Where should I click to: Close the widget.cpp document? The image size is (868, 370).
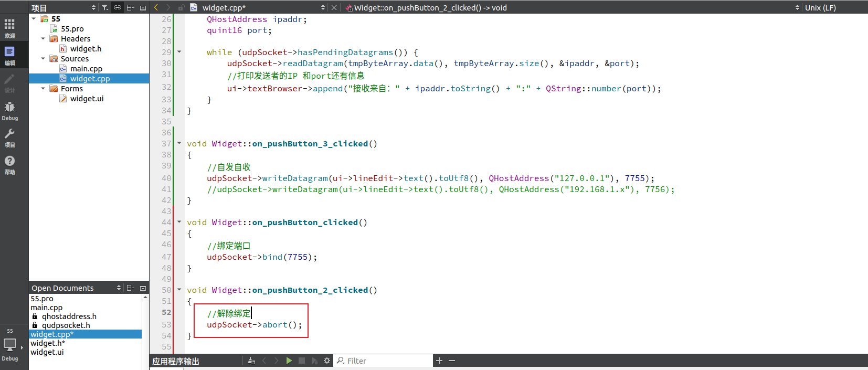[334, 7]
